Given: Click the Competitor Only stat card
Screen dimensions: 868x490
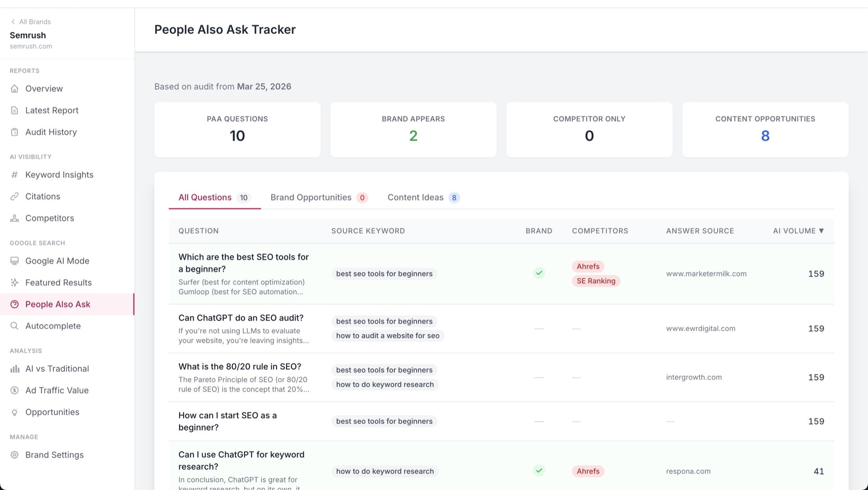Looking at the screenshot, I should [x=589, y=130].
